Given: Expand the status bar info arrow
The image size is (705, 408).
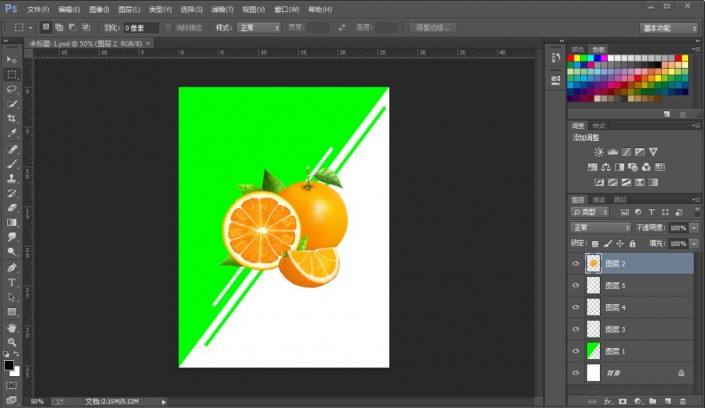Looking at the screenshot, I should pos(164,402).
